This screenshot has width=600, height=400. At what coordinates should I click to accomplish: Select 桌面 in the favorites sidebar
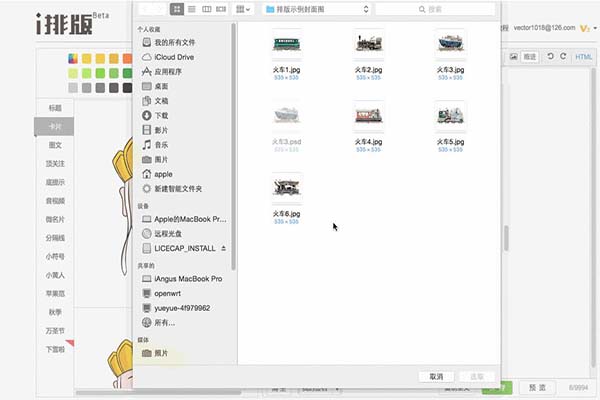click(x=161, y=86)
